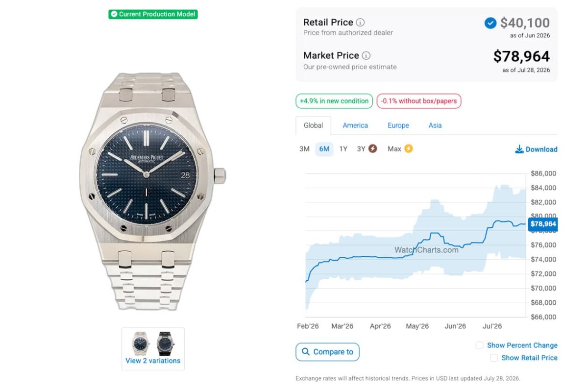Image resolution: width=588 pixels, height=389 pixels.
Task: Click the lightning premium icon next to 3Y
Action: point(373,148)
